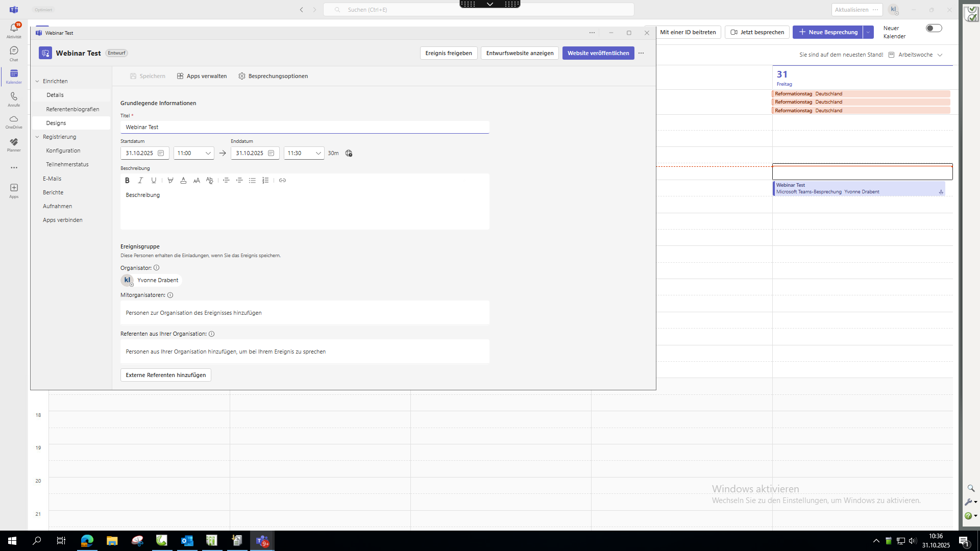The width and height of the screenshot is (980, 551).
Task: Open OneDrive in Teams sidebar
Action: (14, 121)
